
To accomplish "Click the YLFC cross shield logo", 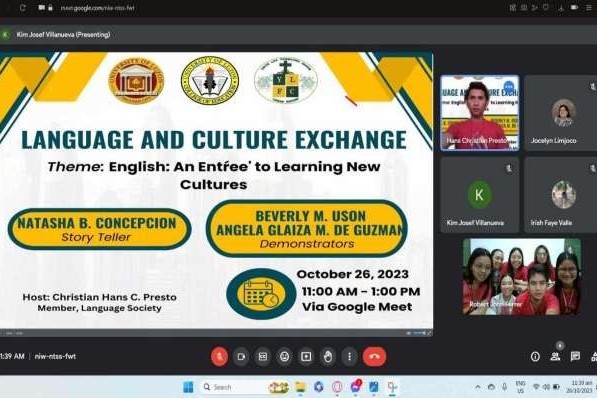I will pos(286,81).
